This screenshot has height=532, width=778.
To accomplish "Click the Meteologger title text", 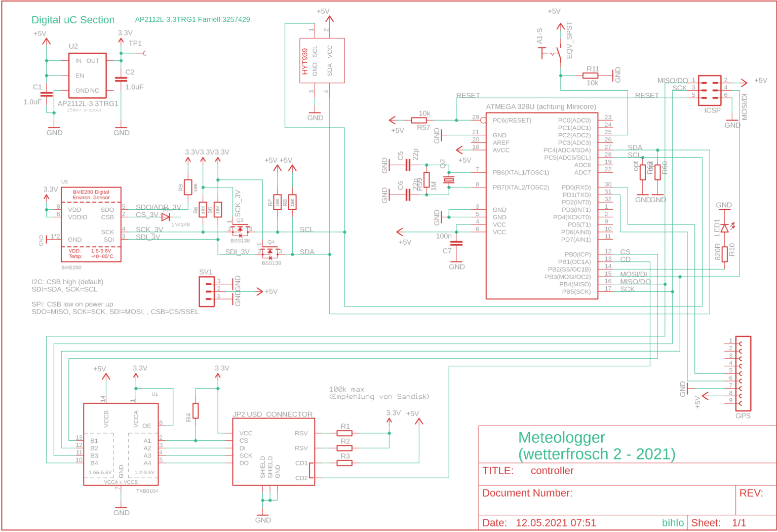I will 561,437.
